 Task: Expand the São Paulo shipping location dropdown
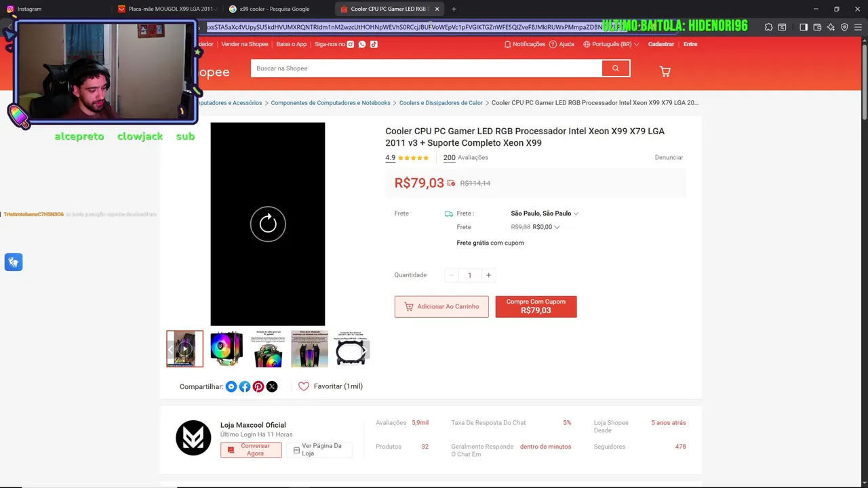tap(545, 213)
